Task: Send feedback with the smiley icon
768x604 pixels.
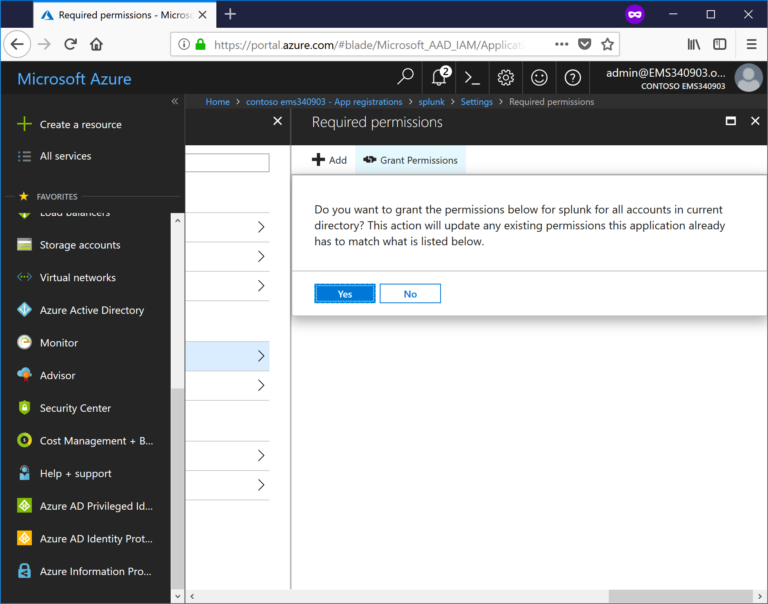Action: pyautogui.click(x=539, y=78)
